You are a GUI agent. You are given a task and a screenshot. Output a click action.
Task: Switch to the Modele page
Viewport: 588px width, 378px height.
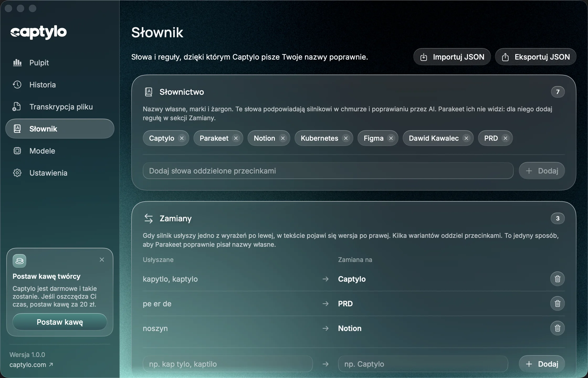(x=60, y=151)
